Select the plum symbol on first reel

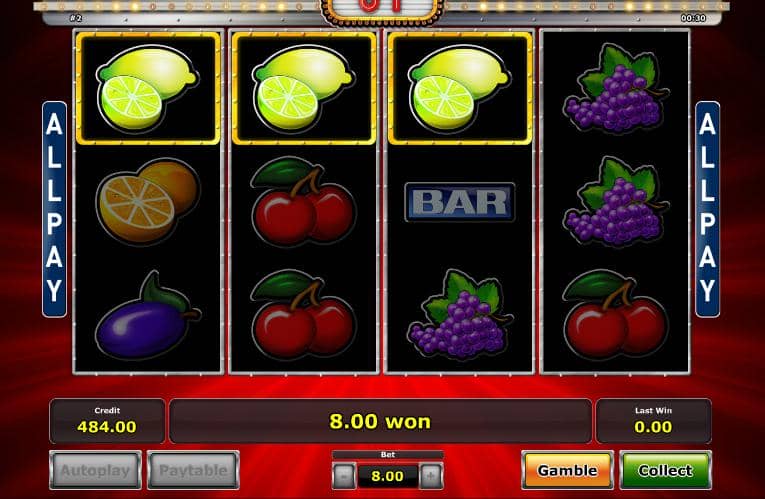coord(148,317)
